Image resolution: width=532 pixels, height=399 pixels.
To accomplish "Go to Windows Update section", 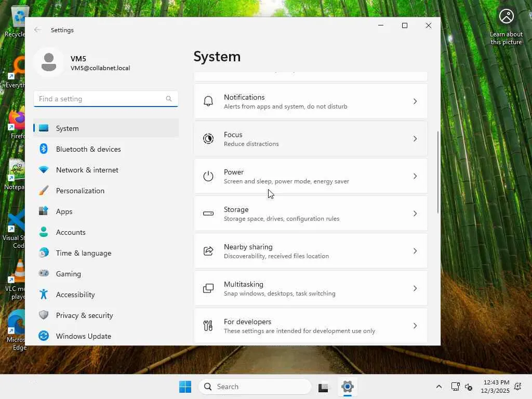I will (83, 336).
